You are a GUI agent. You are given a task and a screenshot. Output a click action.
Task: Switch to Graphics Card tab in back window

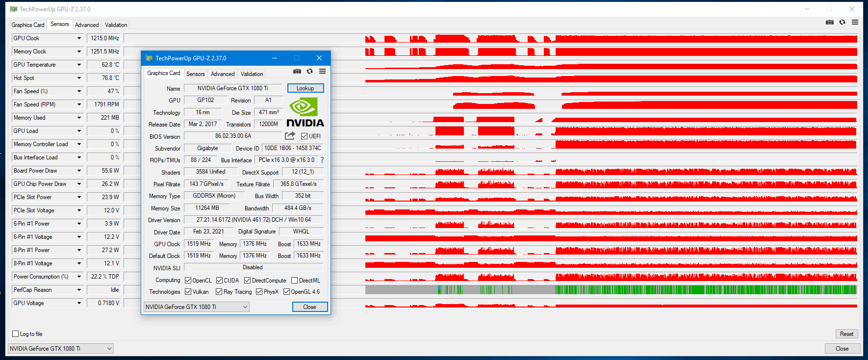pyautogui.click(x=28, y=25)
